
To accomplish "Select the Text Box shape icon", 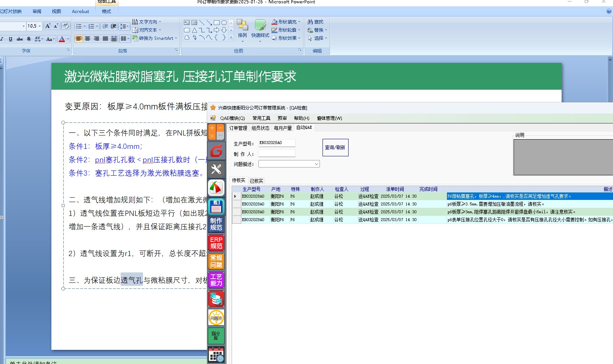I will coord(187,23).
